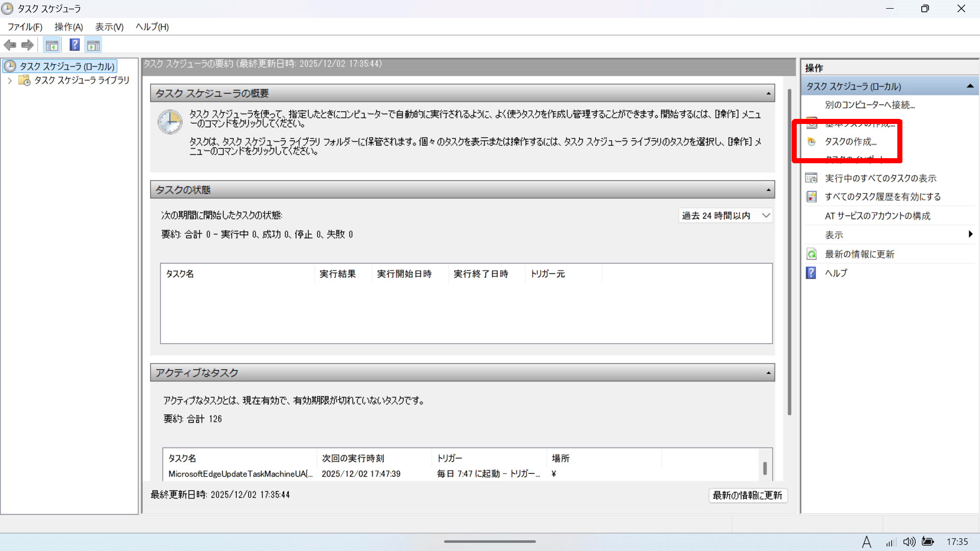Toggle the console tree pane icon
The height and width of the screenshot is (551, 980).
52,45
